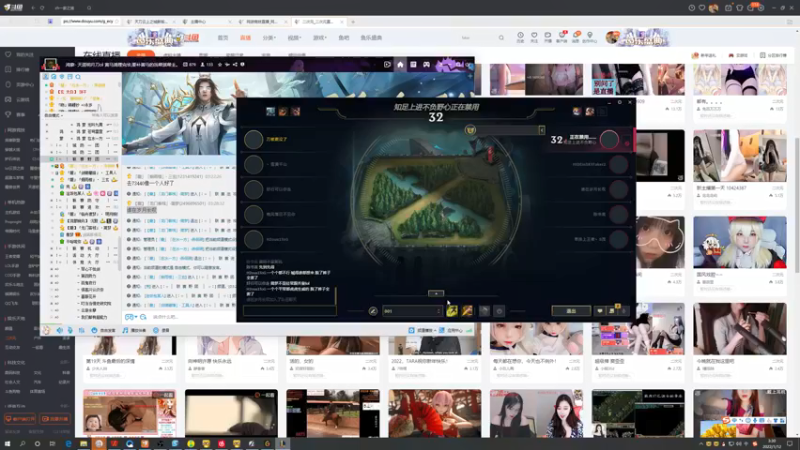Click the exit button in champion select
The height and width of the screenshot is (450, 800).
pyautogui.click(x=571, y=311)
